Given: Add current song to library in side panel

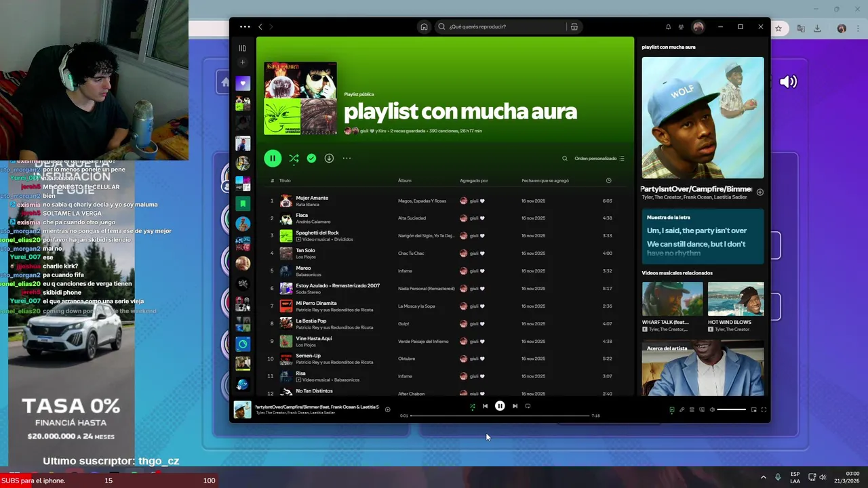Looking at the screenshot, I should click(x=759, y=192).
